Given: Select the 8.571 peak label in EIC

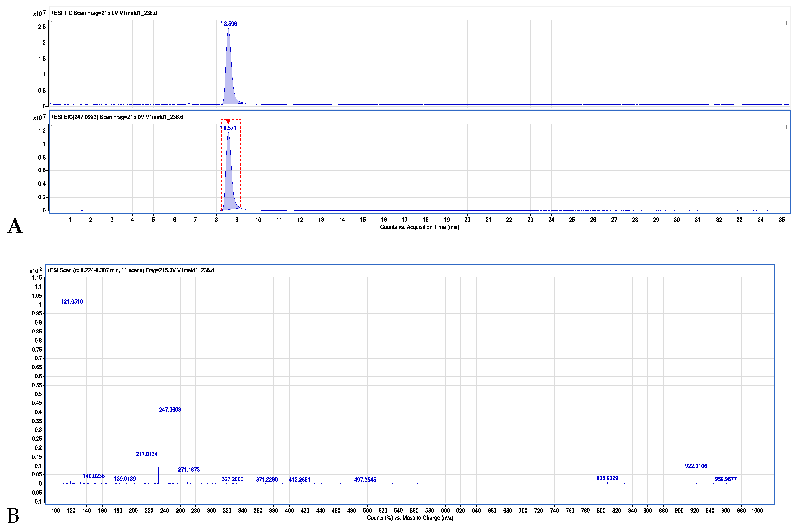Looking at the screenshot, I should (x=229, y=128).
